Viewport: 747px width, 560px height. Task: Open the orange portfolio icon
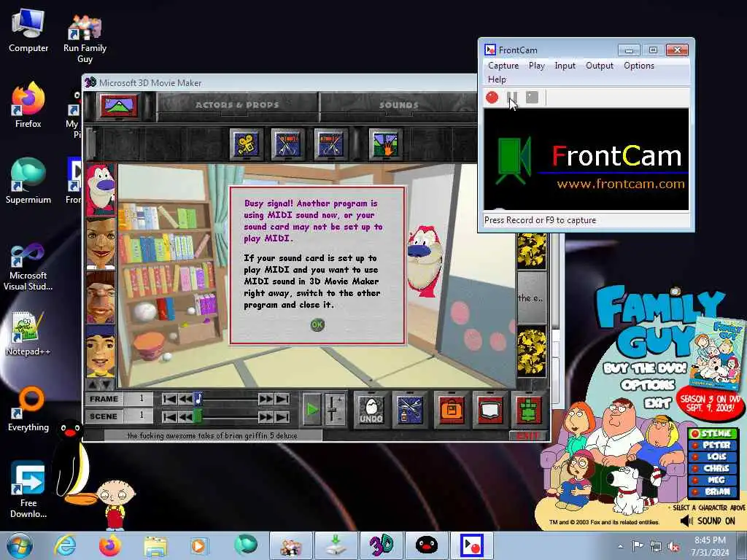pos(451,410)
